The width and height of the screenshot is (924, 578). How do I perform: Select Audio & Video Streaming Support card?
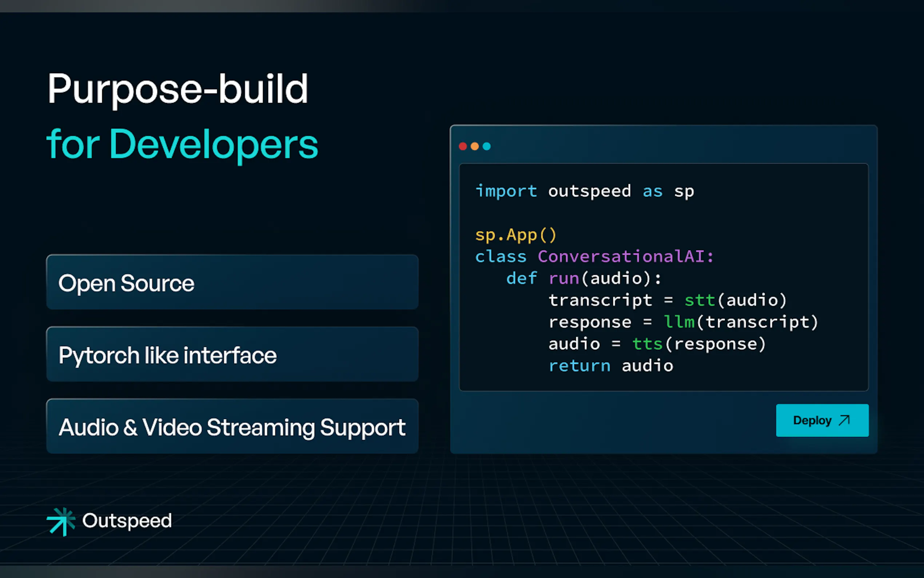tap(232, 426)
